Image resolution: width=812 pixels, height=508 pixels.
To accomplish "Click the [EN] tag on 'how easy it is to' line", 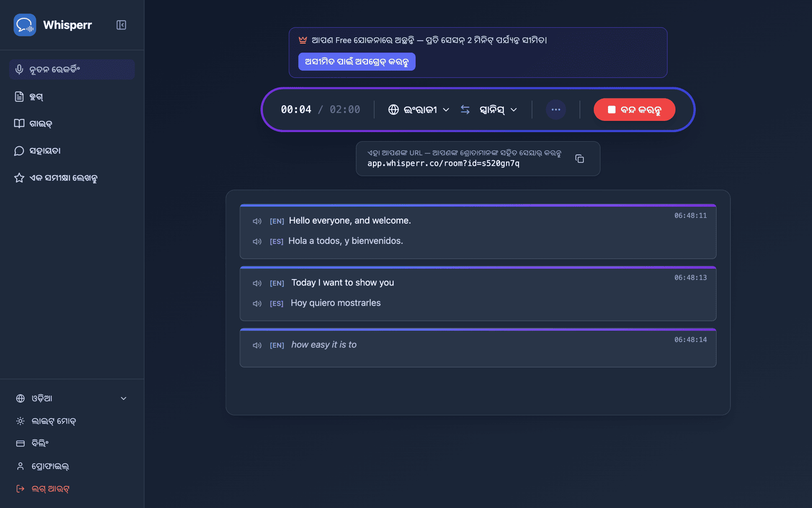I will coord(277,345).
